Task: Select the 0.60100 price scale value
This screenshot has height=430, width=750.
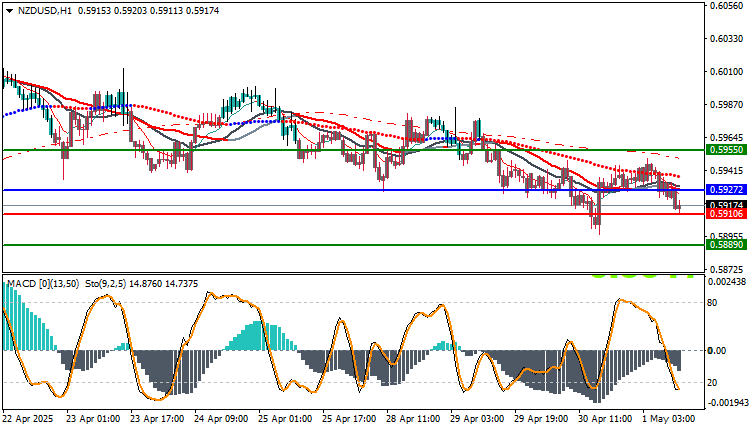Action: (x=727, y=72)
